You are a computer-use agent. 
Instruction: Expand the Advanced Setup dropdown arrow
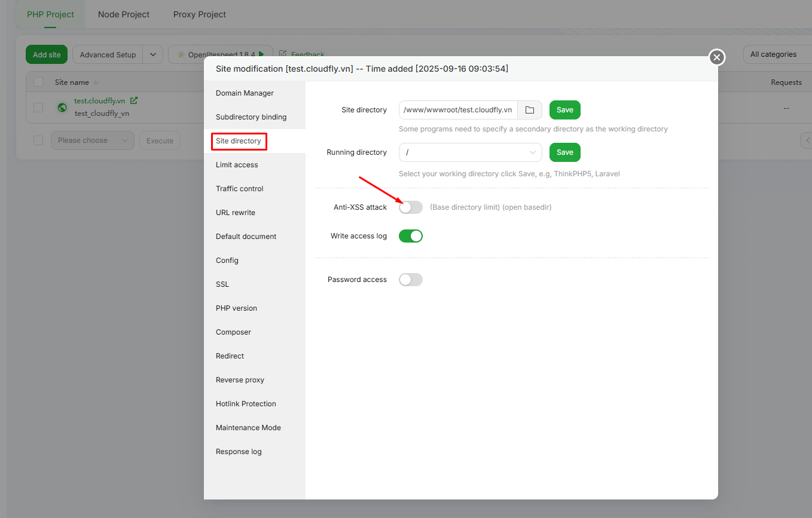pyautogui.click(x=152, y=54)
